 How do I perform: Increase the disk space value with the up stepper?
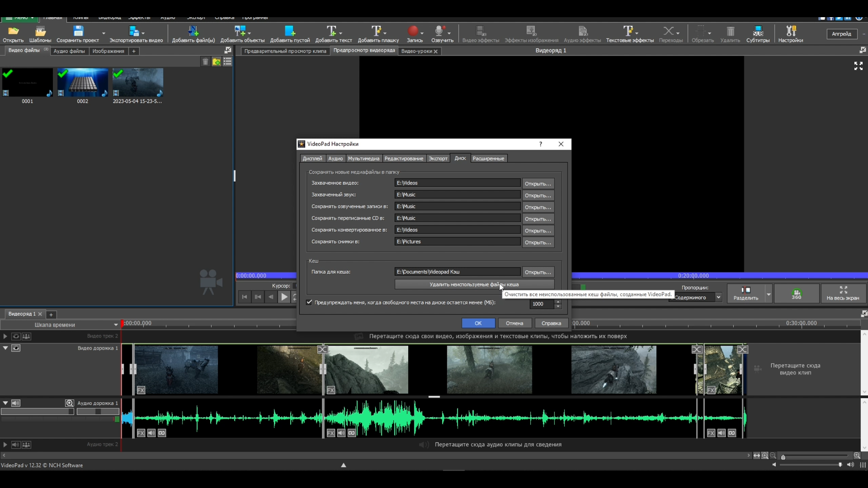point(558,301)
